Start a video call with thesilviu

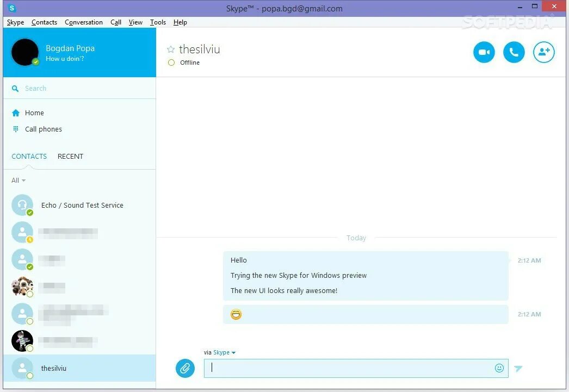click(x=484, y=52)
